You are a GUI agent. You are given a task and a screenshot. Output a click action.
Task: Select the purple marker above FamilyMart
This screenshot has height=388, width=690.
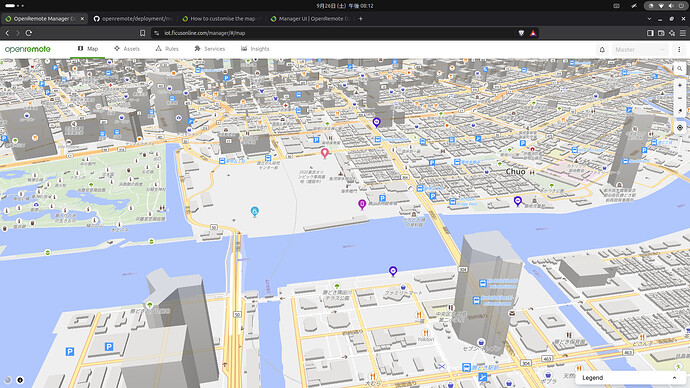pyautogui.click(x=393, y=271)
